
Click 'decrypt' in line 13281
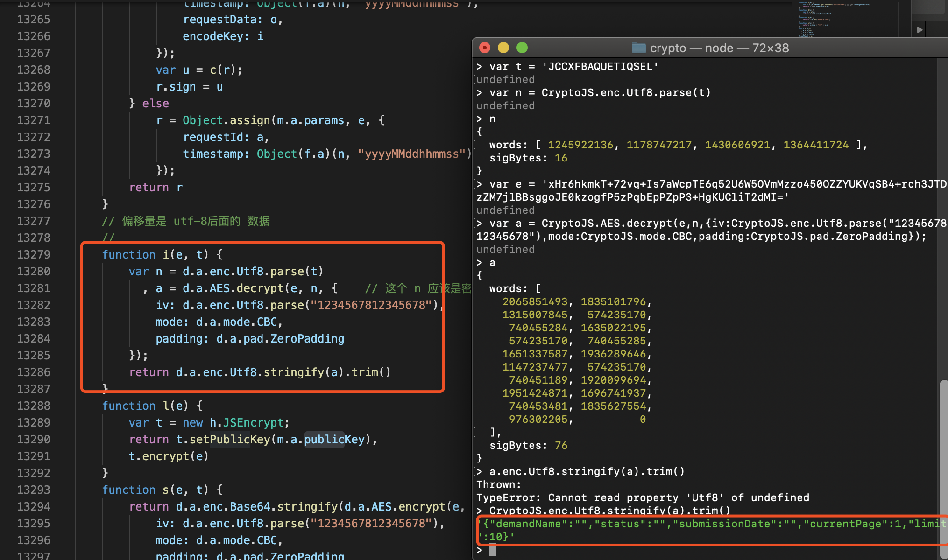pyautogui.click(x=260, y=288)
